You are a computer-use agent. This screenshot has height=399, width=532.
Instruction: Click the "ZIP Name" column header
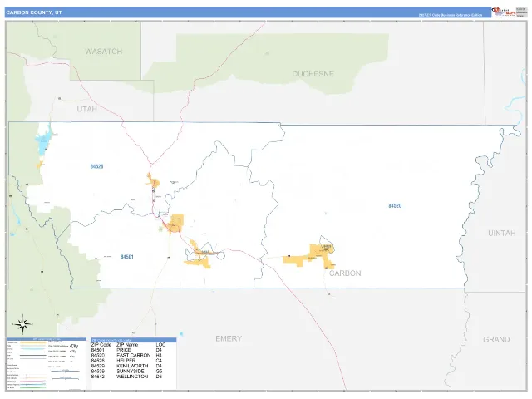pos(127,345)
